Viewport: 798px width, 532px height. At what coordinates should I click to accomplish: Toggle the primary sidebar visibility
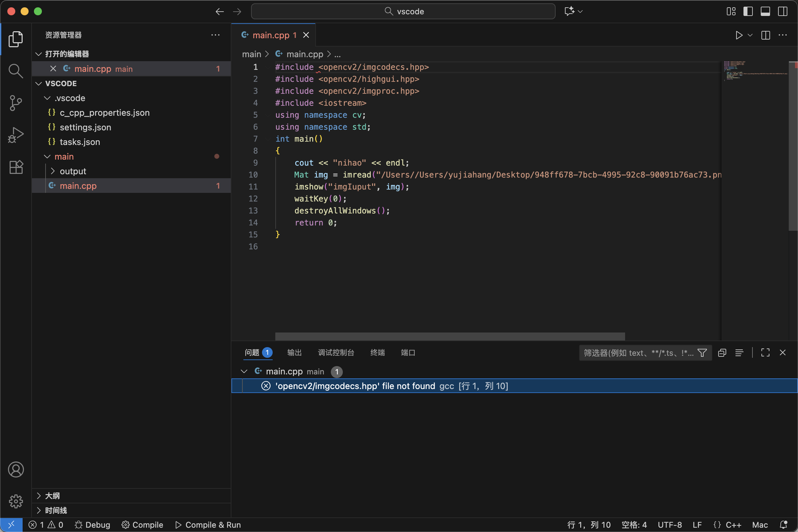coord(748,12)
